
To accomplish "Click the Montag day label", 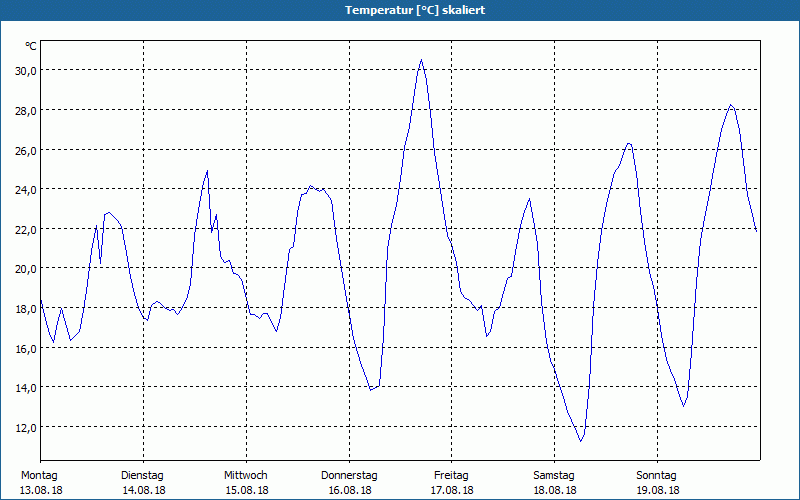I will point(39,475).
